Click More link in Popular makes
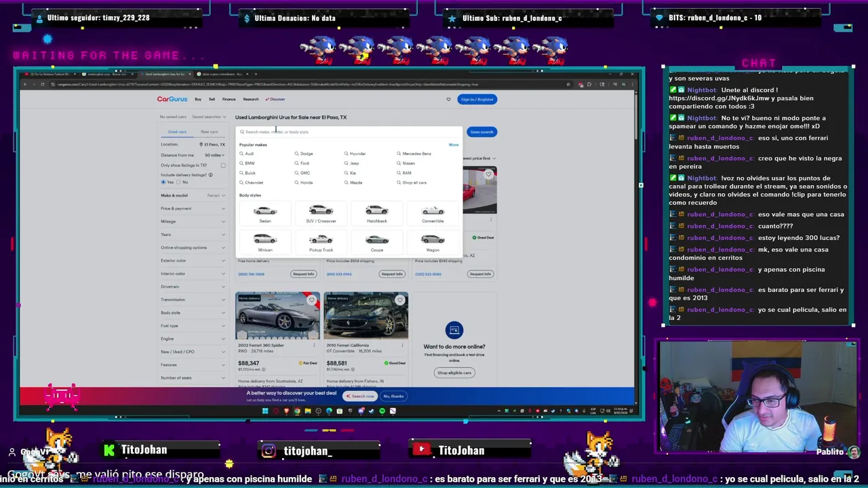Image resolution: width=868 pixels, height=488 pixels. click(x=454, y=145)
